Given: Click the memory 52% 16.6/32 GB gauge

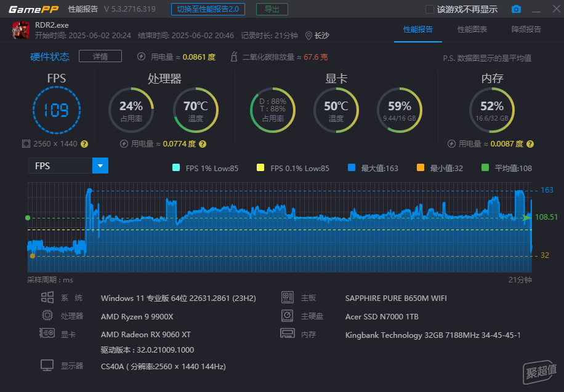Looking at the screenshot, I should point(492,110).
